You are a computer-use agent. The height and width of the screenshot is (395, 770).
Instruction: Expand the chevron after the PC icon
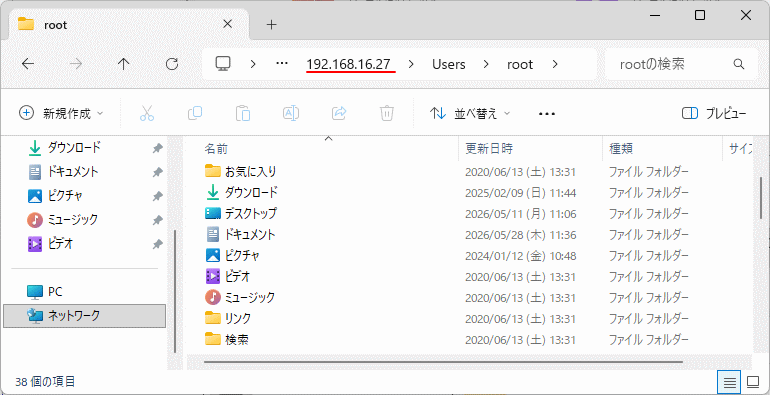pyautogui.click(x=253, y=64)
